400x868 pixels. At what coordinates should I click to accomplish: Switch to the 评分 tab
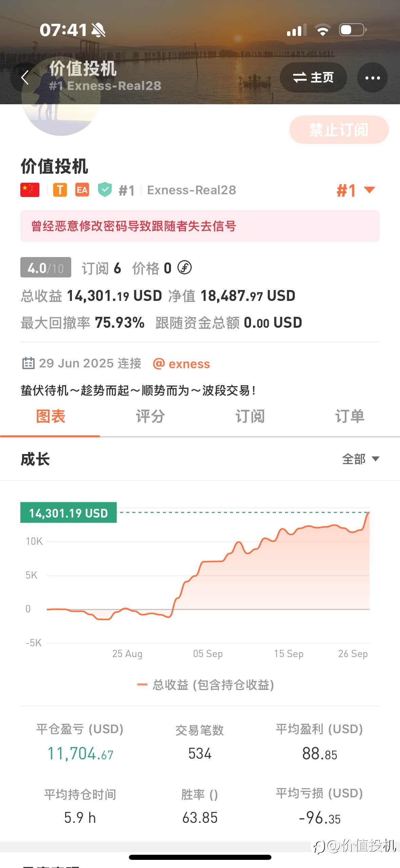point(150,416)
